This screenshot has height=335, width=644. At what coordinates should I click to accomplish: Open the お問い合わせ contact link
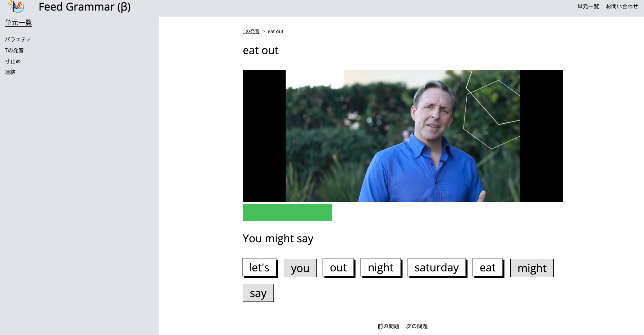click(622, 6)
